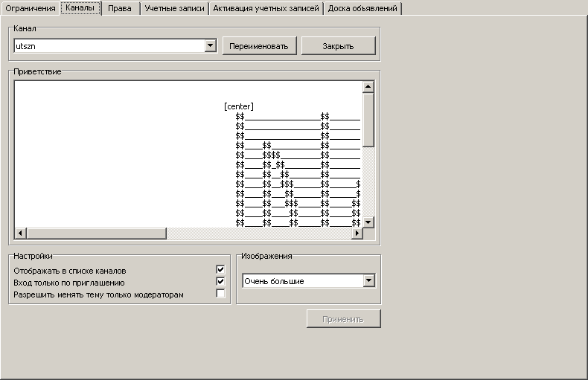Select the Учетные записи tab
The image size is (588, 380).
[x=174, y=9]
